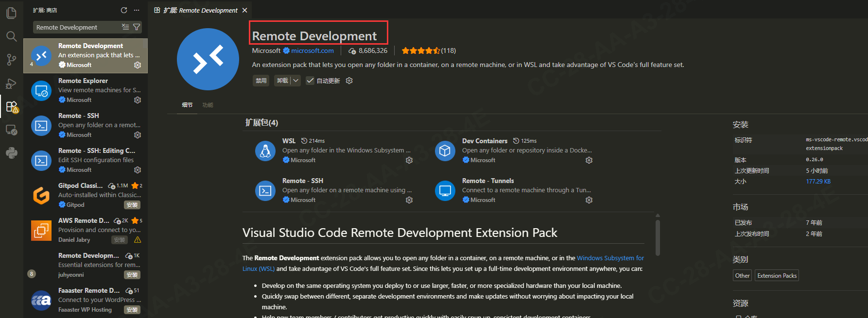
Task: Install juhyeonni's Remote Development pack
Action: pyautogui.click(x=132, y=275)
